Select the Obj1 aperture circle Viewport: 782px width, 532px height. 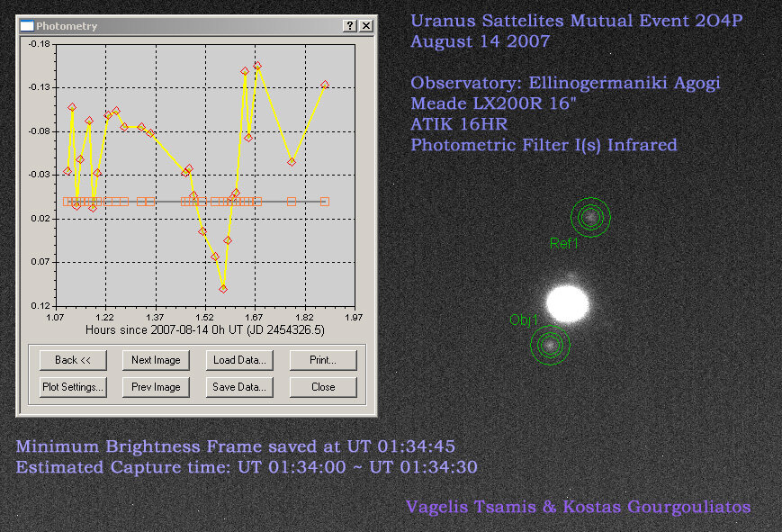[x=550, y=344]
